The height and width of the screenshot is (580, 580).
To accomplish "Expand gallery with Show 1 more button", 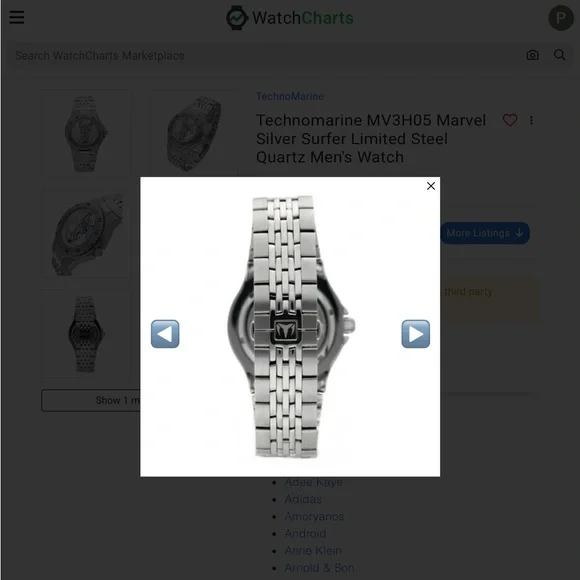I will 91,400.
